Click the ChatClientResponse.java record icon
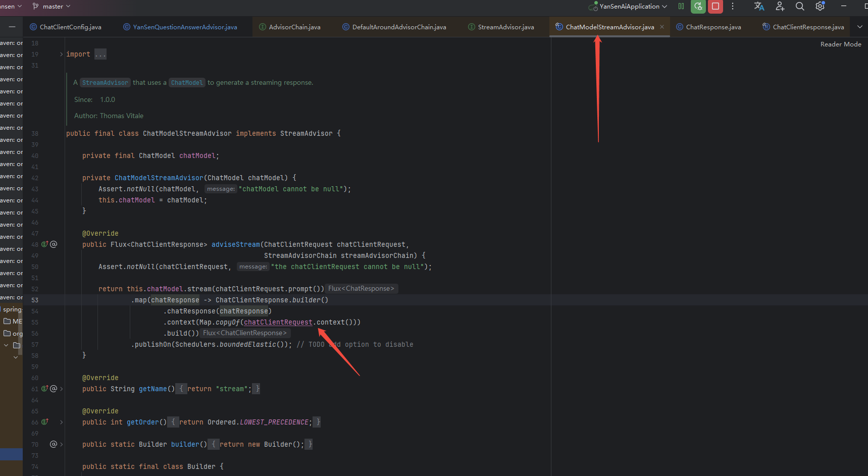Image resolution: width=868 pixels, height=476 pixels. (766, 27)
